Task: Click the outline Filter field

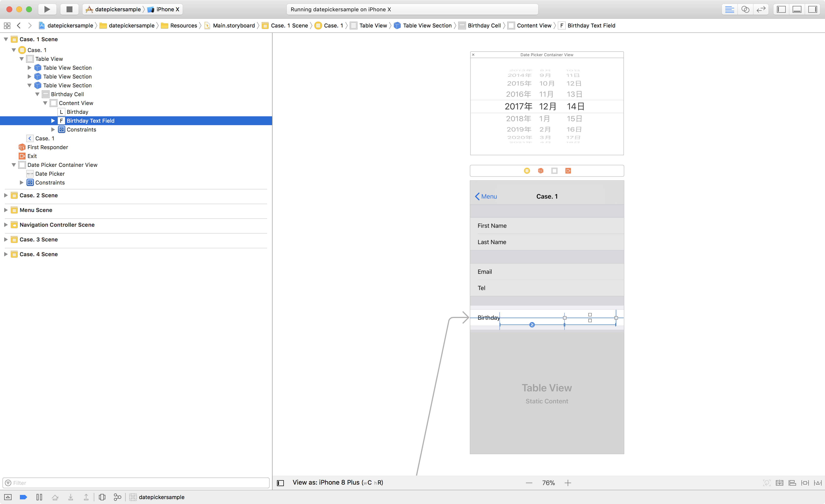Action: pyautogui.click(x=136, y=483)
